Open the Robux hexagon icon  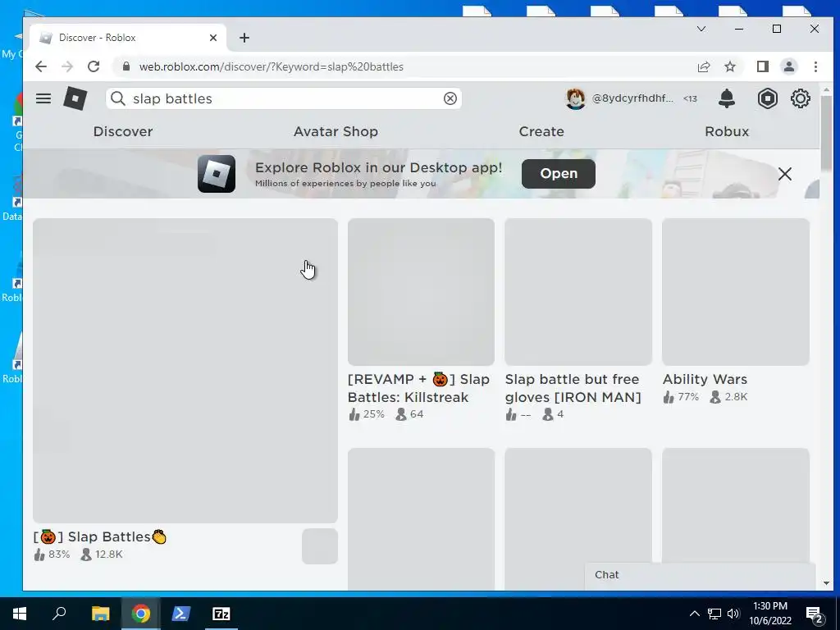767,98
